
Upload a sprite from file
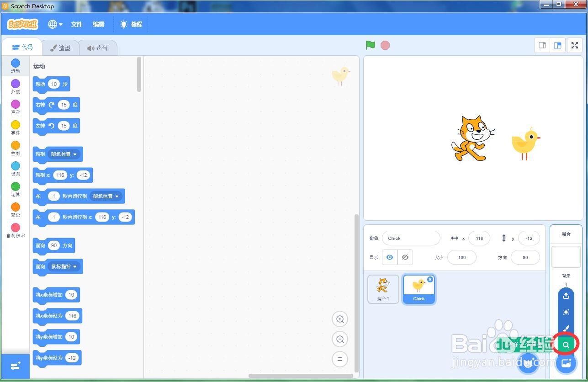566,296
